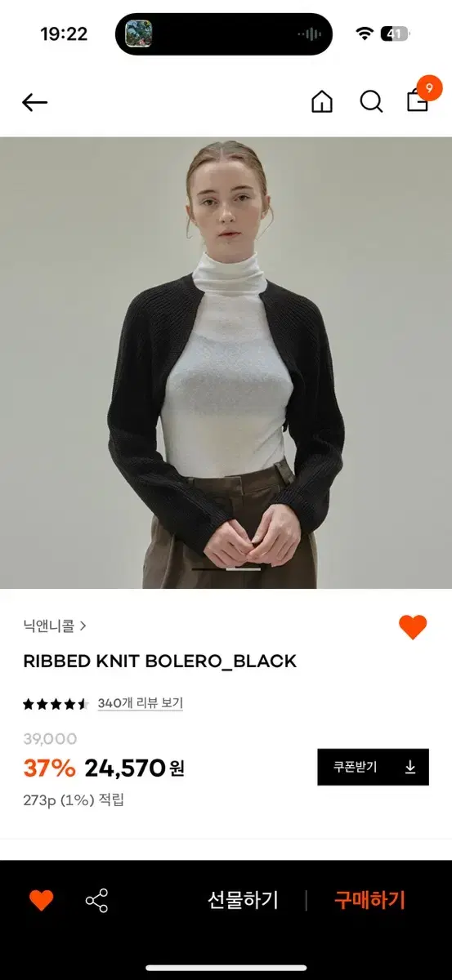Tap the star rating icons

coord(56,703)
